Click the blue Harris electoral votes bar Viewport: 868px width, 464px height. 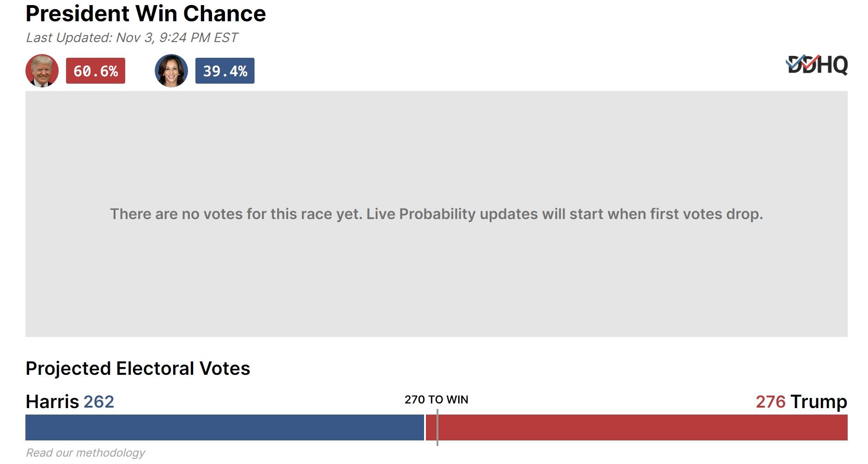pyautogui.click(x=225, y=427)
